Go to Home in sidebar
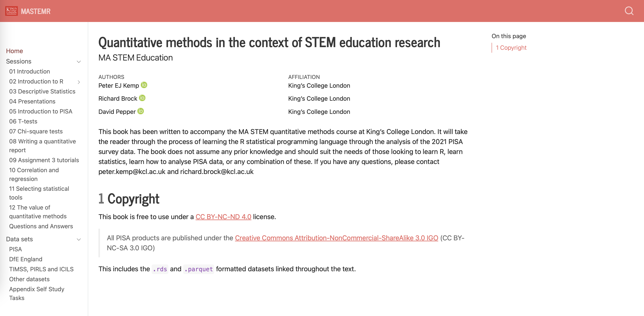Viewport: 644px width, 316px height. [14, 51]
